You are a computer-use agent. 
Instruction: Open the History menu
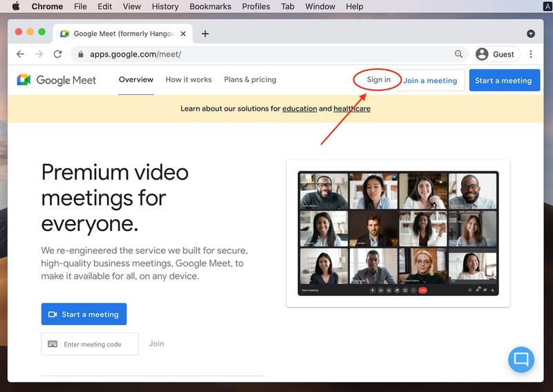[x=165, y=6]
